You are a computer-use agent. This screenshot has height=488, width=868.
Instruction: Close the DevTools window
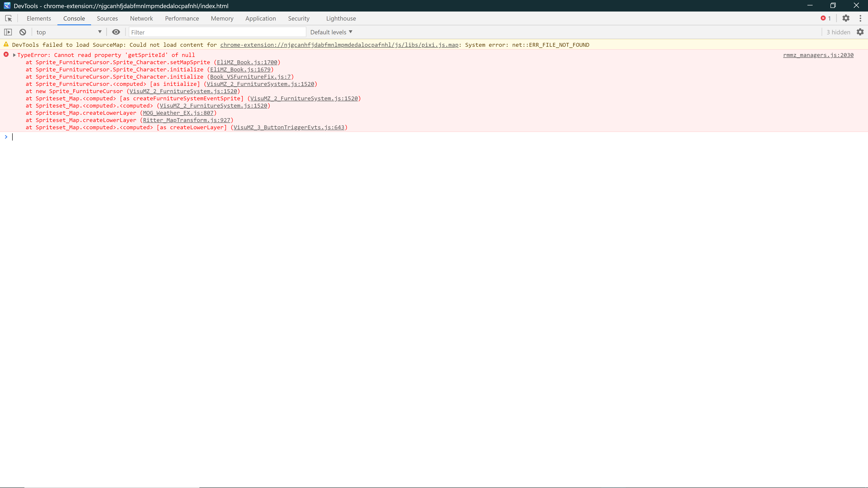pos(856,5)
